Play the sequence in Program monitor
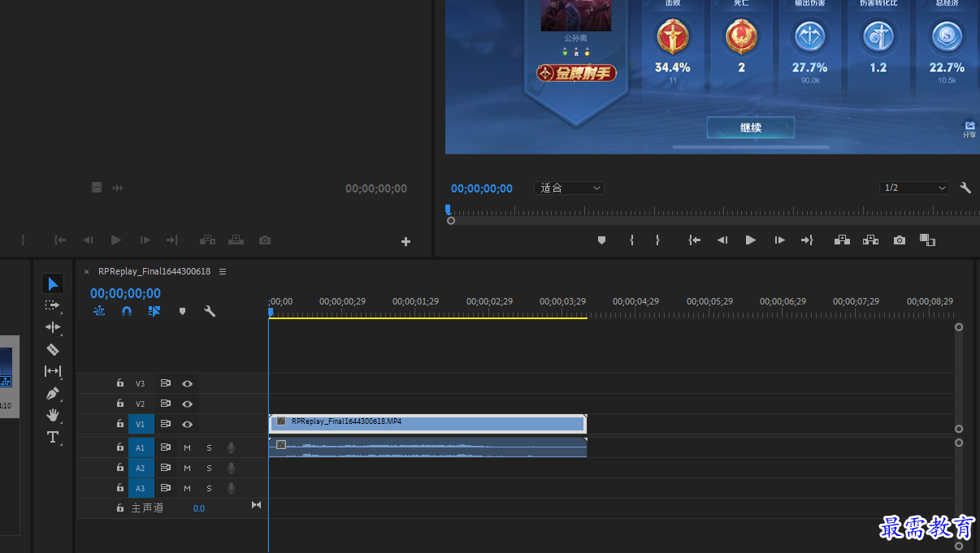This screenshot has height=553, width=980. 751,240
